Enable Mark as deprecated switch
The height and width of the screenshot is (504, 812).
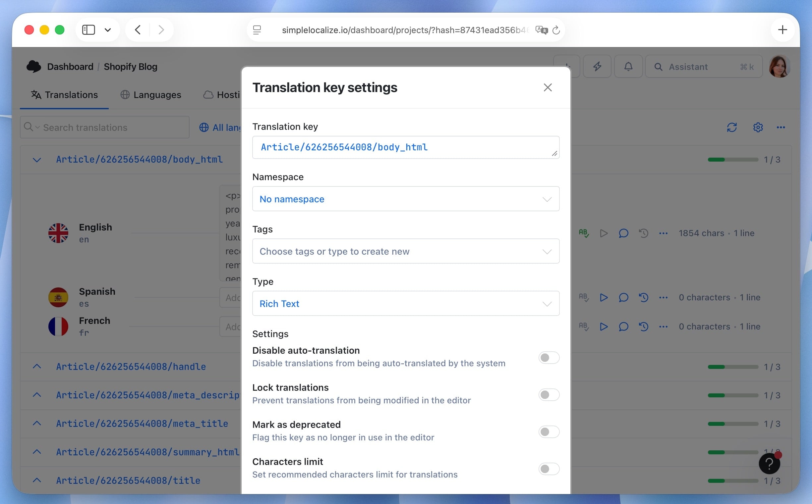pyautogui.click(x=549, y=432)
